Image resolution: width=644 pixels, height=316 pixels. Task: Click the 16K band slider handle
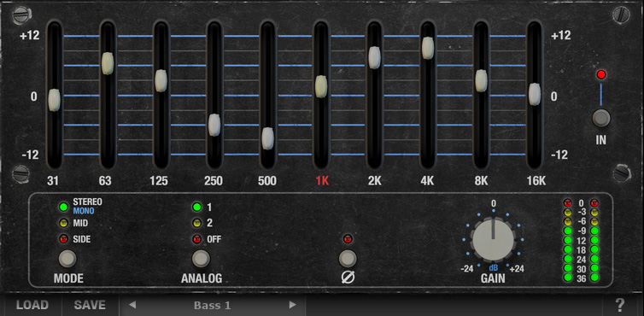click(535, 94)
